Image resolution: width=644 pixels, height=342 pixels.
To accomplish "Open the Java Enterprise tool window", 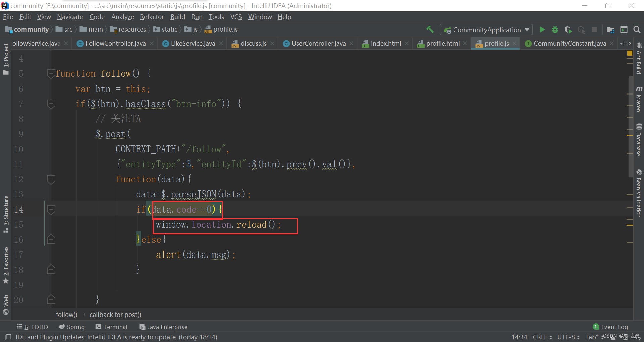I will pyautogui.click(x=163, y=327).
